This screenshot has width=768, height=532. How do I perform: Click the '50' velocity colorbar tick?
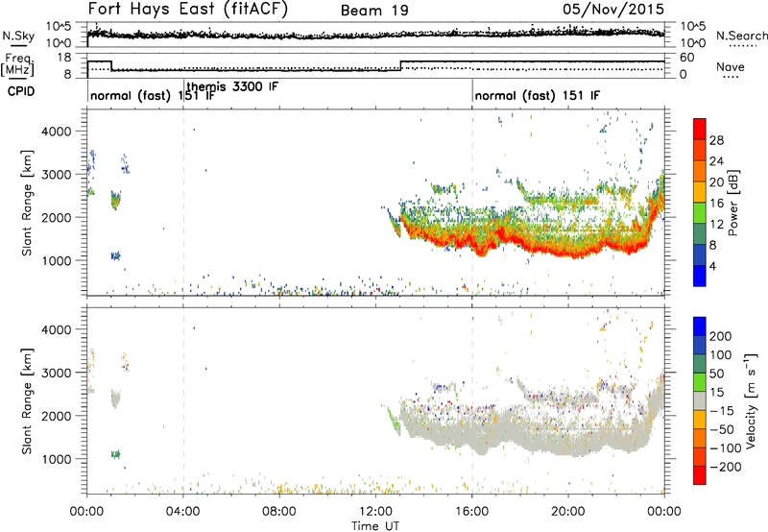[x=716, y=374]
